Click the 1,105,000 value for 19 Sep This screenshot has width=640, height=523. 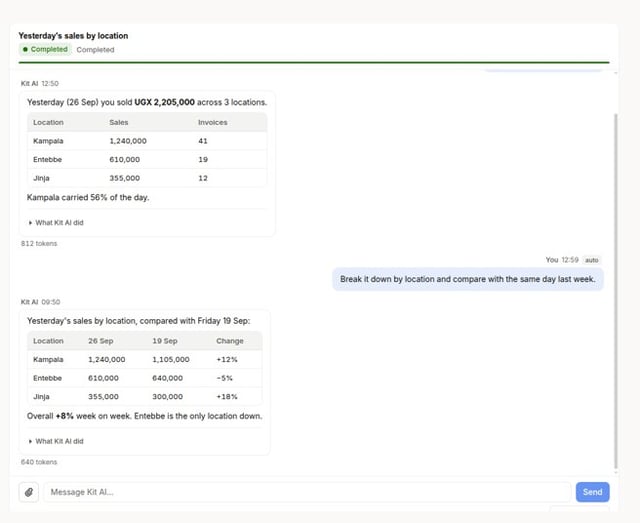[x=171, y=359]
